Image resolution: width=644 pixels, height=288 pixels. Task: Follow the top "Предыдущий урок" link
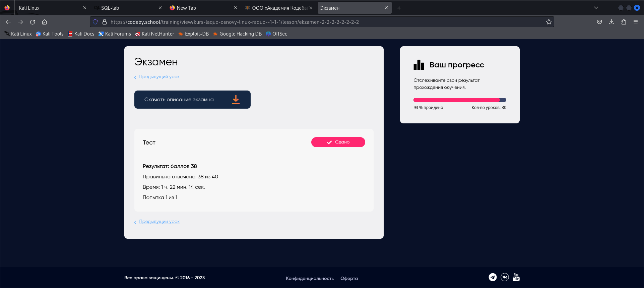(159, 77)
